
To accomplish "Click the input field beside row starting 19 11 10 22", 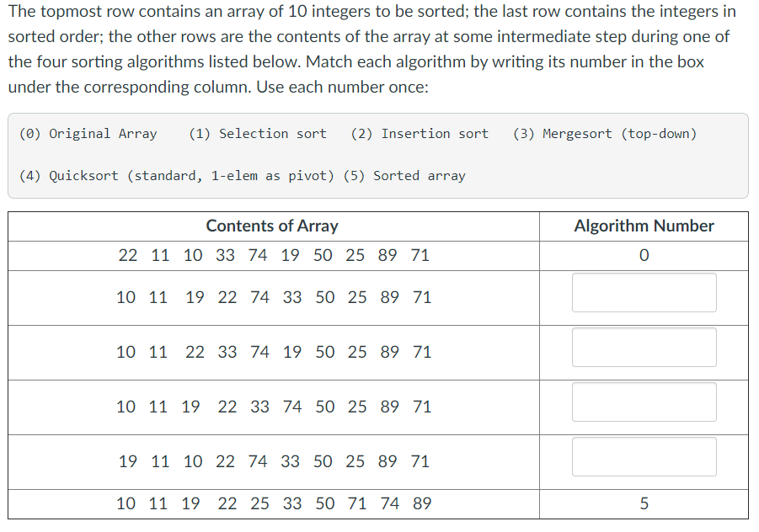I will (644, 456).
